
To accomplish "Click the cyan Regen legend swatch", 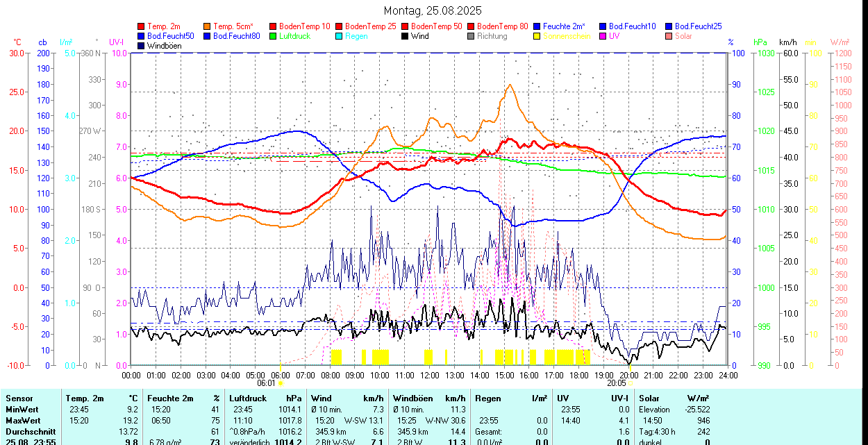I will pyautogui.click(x=339, y=36).
